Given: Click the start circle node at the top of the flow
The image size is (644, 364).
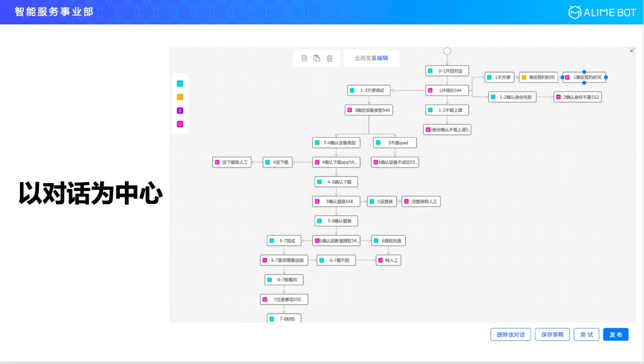Looking at the screenshot, I should (x=447, y=52).
